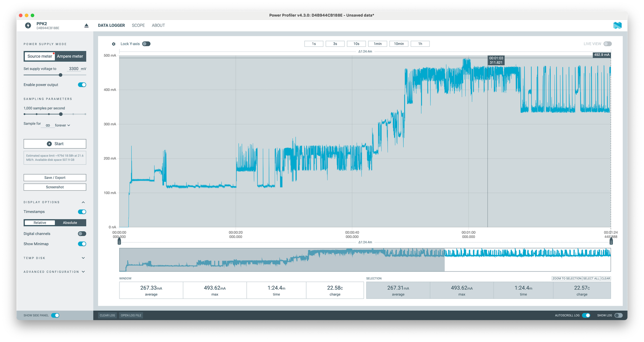The width and height of the screenshot is (644, 342).
Task: Expand the Temp Disk section
Action: pos(83,258)
